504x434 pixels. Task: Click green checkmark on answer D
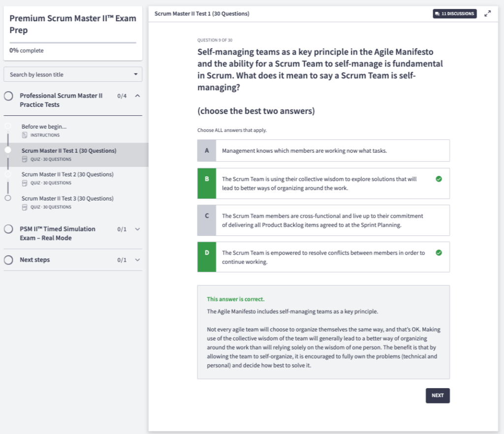439,253
